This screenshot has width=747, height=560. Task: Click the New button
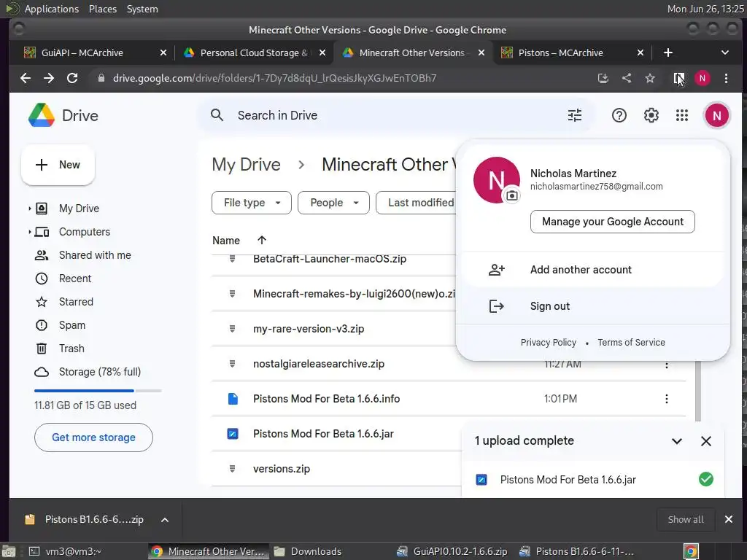pos(58,165)
